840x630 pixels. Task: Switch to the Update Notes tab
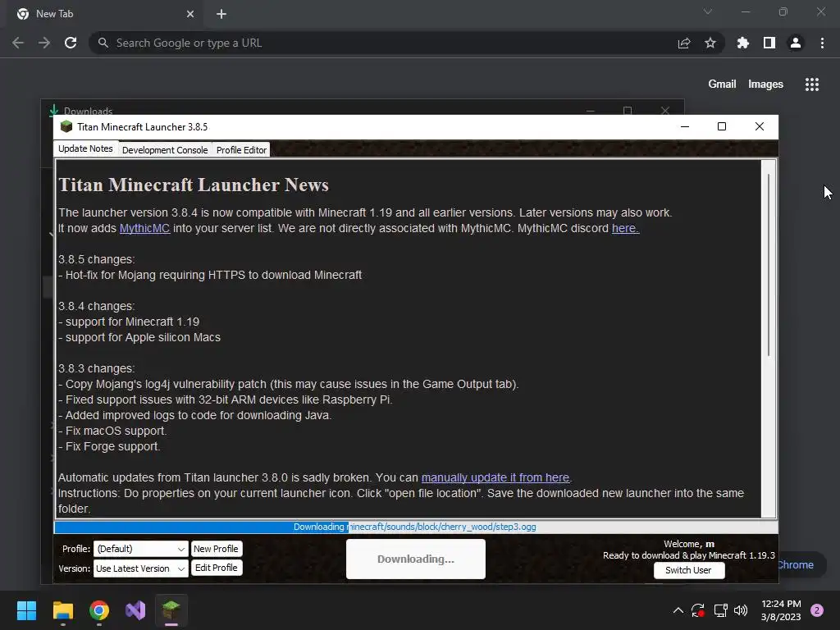(85, 149)
